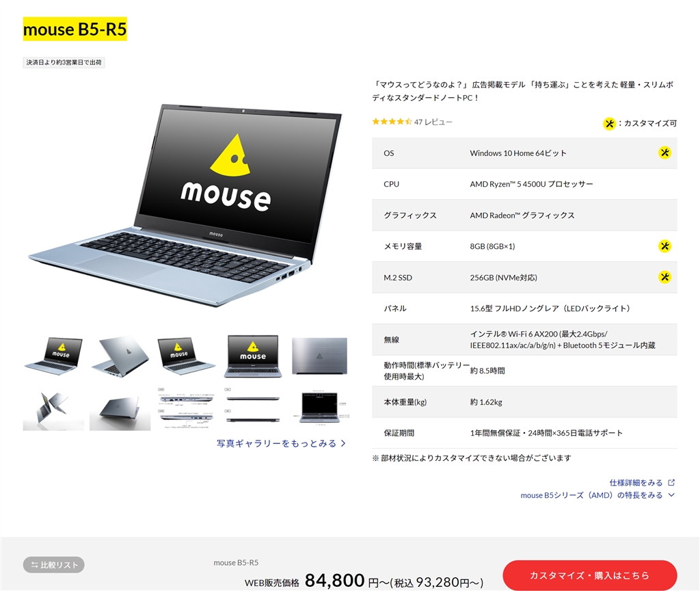Click the external link icon next to 仕様詳細をみる
Viewport: 700px width, 591px height.
(671, 482)
